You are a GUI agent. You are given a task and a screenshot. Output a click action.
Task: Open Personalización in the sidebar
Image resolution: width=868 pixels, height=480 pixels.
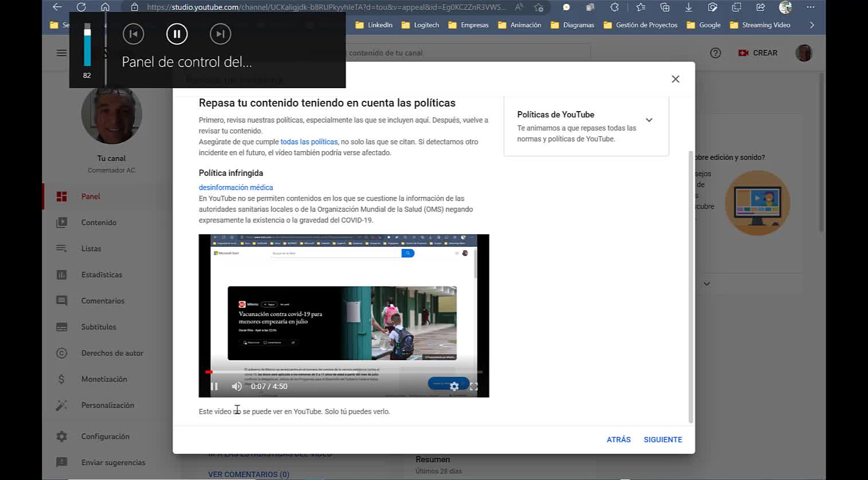click(108, 405)
